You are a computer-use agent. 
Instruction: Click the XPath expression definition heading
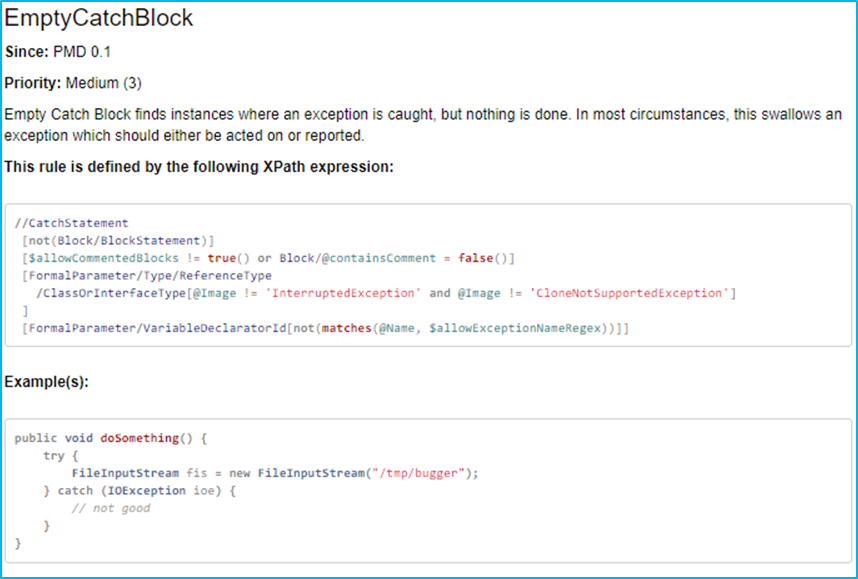[199, 166]
